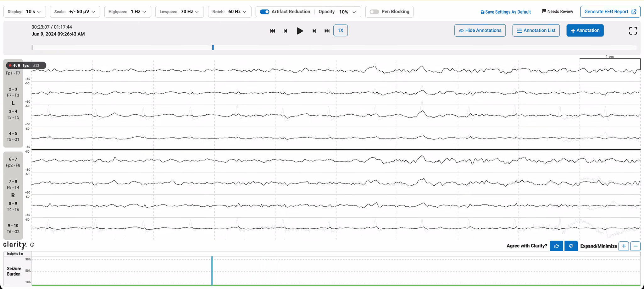Select the T5 - O1 channel label

coord(13,139)
